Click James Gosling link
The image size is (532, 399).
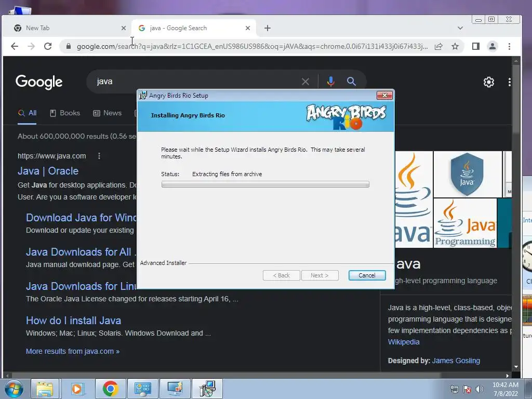(x=456, y=361)
